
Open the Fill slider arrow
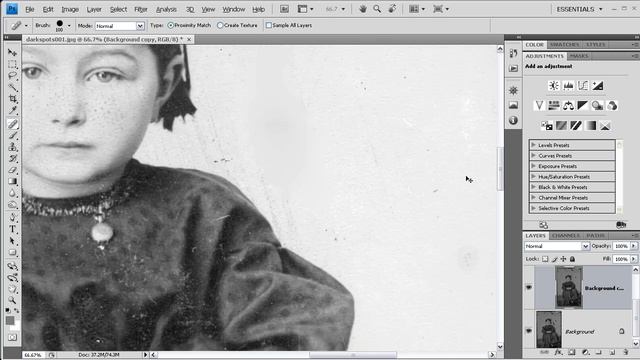(634, 259)
